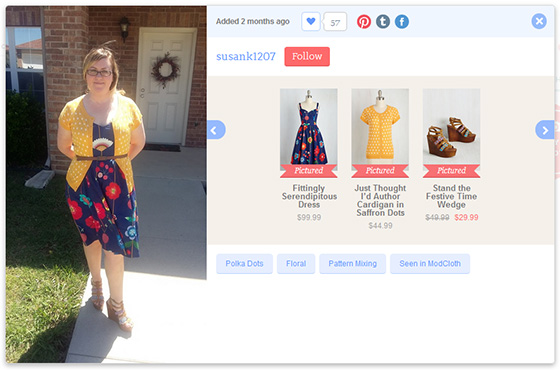Click the blue heart like icon

(x=311, y=21)
